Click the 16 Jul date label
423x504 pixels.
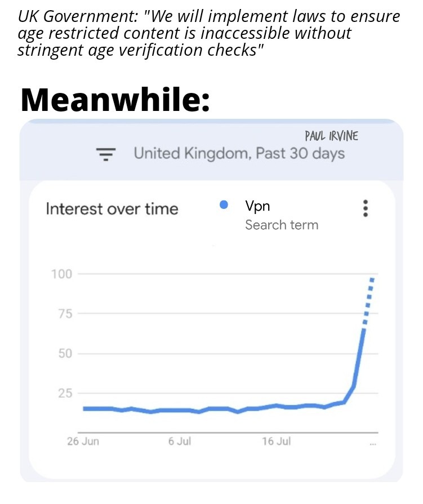276,441
